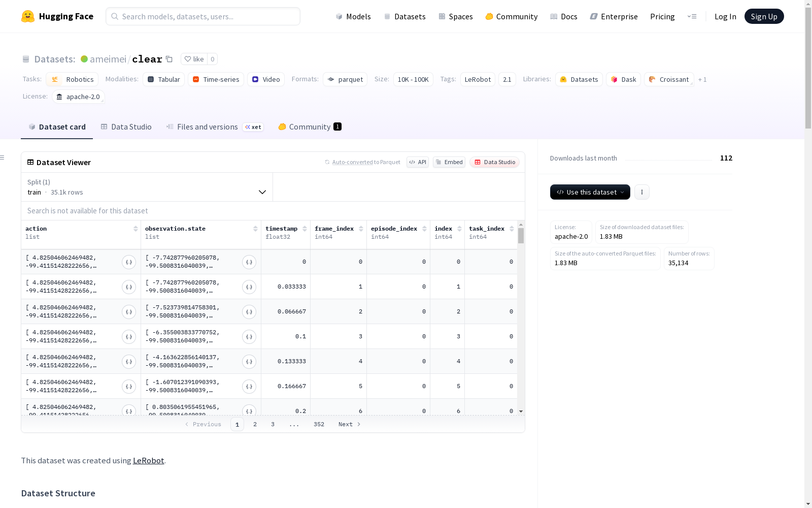Sort by the task_index column

tap(512, 229)
